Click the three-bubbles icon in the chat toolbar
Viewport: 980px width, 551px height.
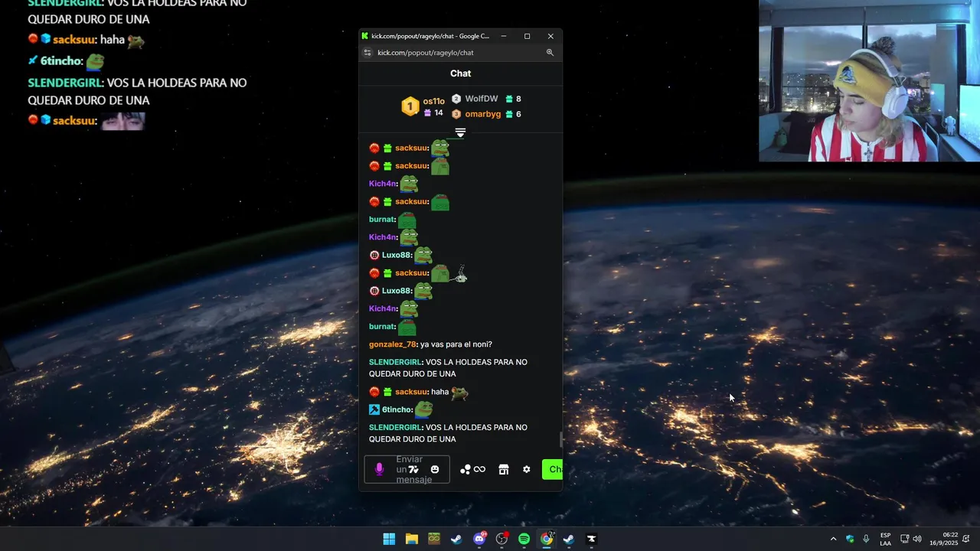coord(465,469)
